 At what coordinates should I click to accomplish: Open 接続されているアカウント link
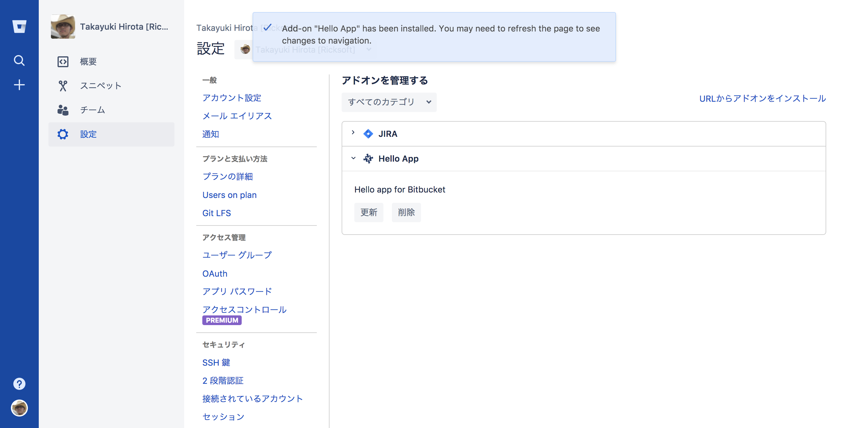[x=252, y=398]
